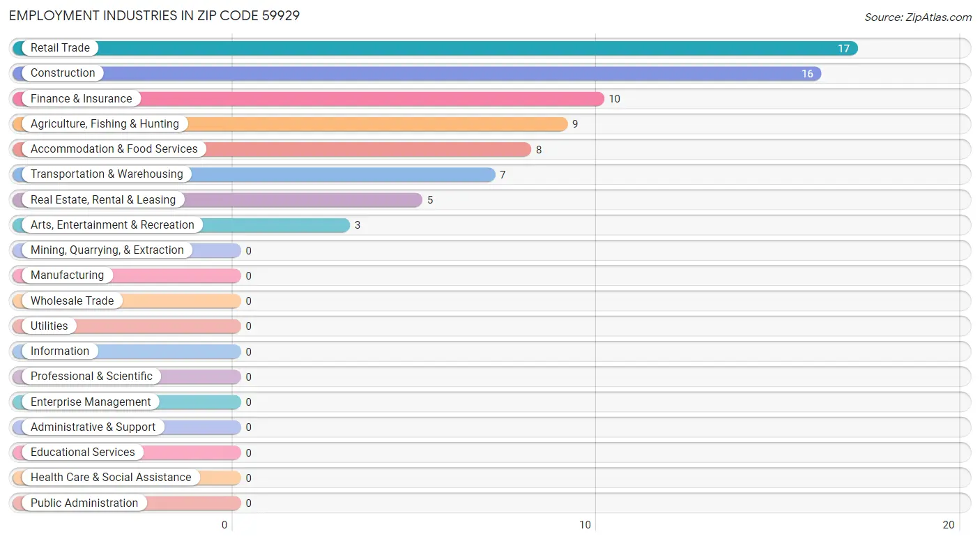
Task: Click the value 8 beside Accommodation bar
Action: (x=539, y=150)
